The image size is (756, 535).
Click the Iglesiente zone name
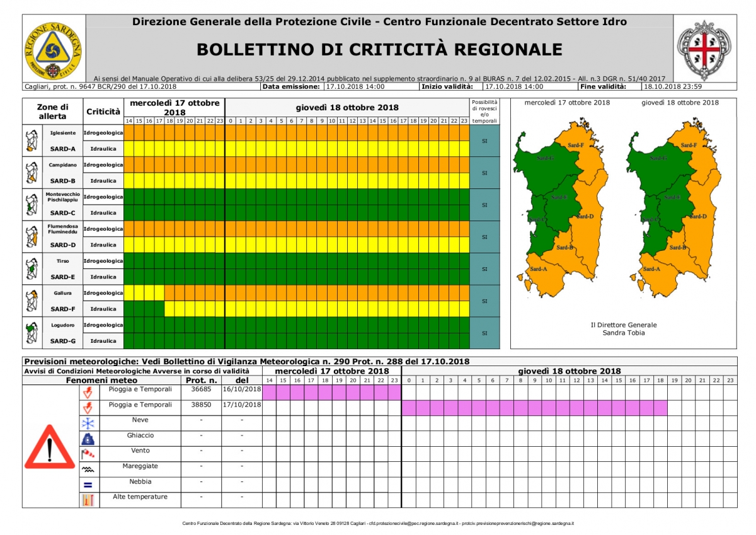click(63, 133)
